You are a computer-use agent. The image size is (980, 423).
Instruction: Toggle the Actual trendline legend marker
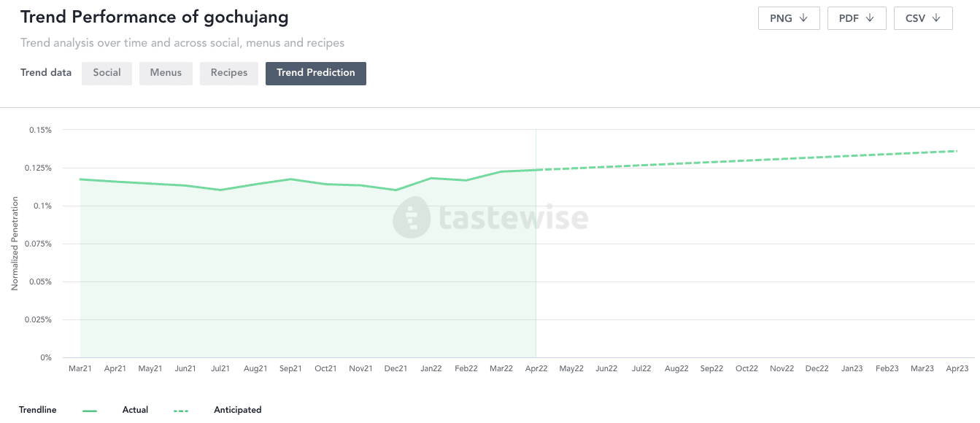tap(90, 411)
